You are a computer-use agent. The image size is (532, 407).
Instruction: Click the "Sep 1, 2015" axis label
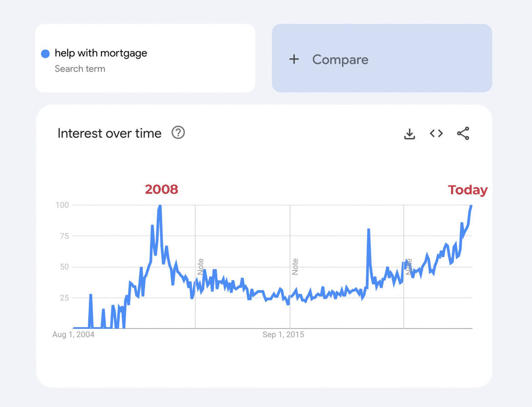283,335
